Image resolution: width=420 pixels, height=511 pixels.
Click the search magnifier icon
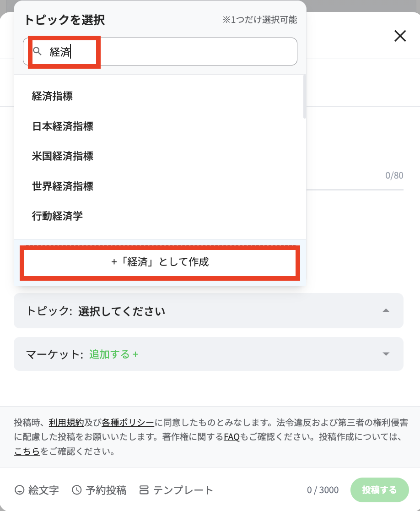[38, 52]
